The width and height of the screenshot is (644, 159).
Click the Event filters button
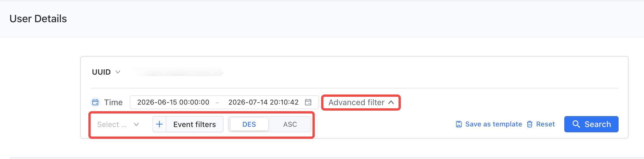[195, 124]
